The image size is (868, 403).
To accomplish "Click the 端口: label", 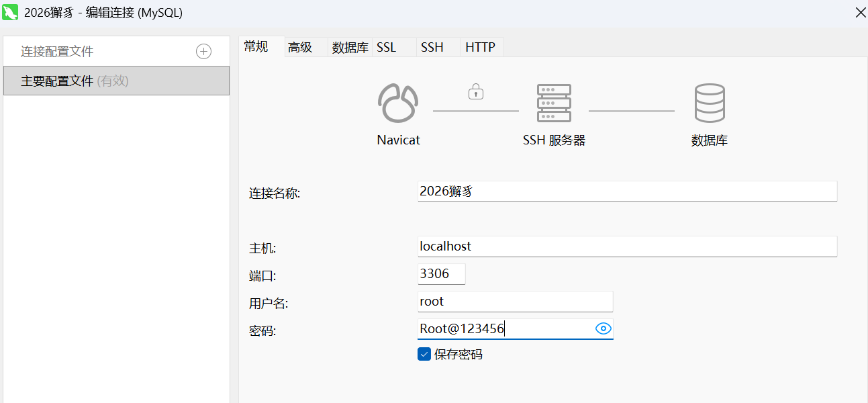I will [262, 276].
